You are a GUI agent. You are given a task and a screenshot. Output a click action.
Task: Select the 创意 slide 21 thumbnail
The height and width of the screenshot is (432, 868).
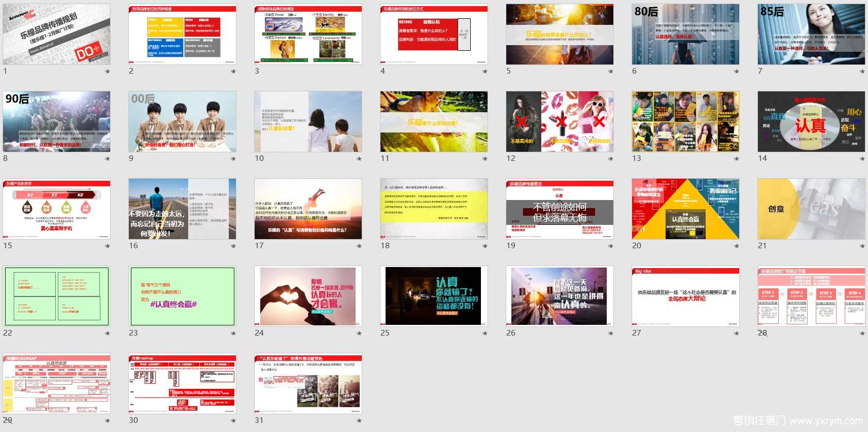click(811, 209)
